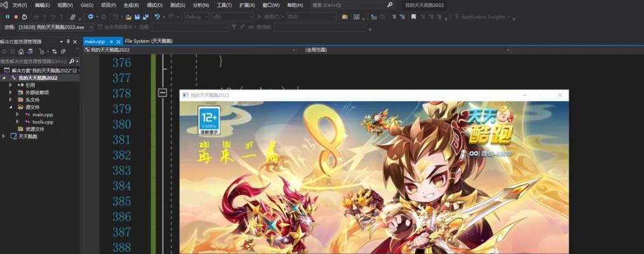Open the 全局范围 scope dropdown
644x254 pixels.
(406, 50)
